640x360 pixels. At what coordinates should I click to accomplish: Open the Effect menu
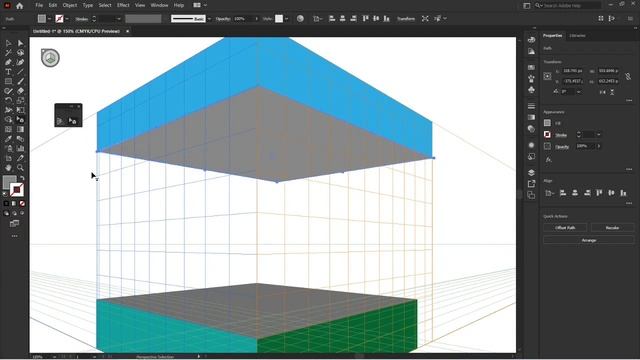[123, 5]
